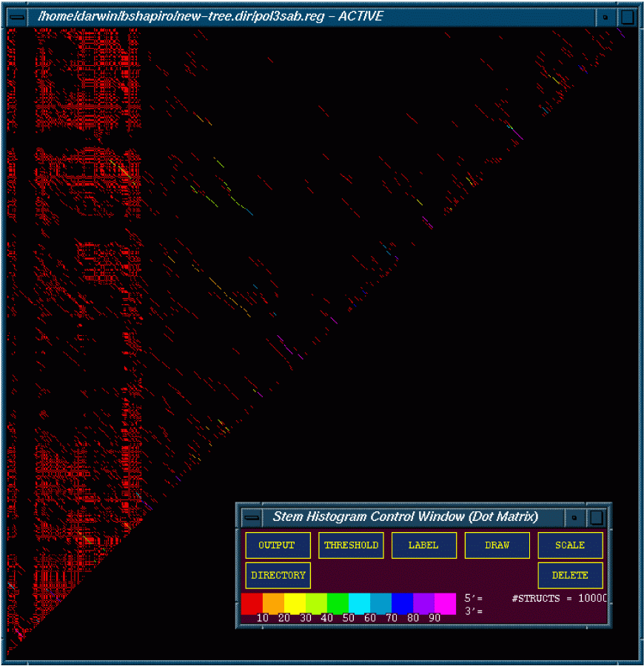
Task: Choose the yellow color legend swatch
Action: (x=295, y=603)
